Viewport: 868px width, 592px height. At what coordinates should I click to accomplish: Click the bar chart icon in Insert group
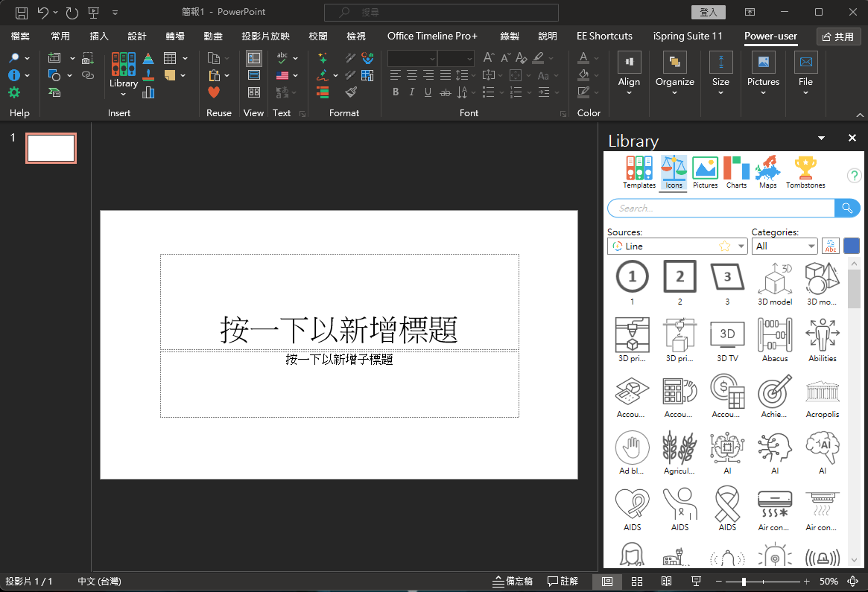coord(148,92)
